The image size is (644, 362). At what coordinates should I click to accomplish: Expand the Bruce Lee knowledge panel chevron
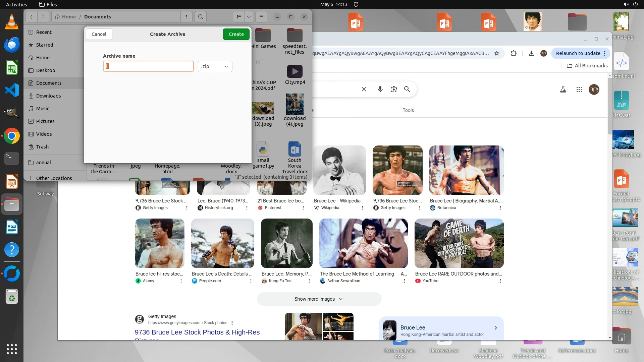(496, 328)
